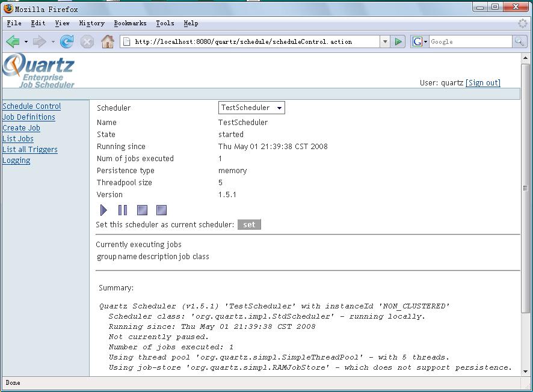Click the blue Reload page icon
Image resolution: width=533 pixels, height=392 pixels.
67,41
